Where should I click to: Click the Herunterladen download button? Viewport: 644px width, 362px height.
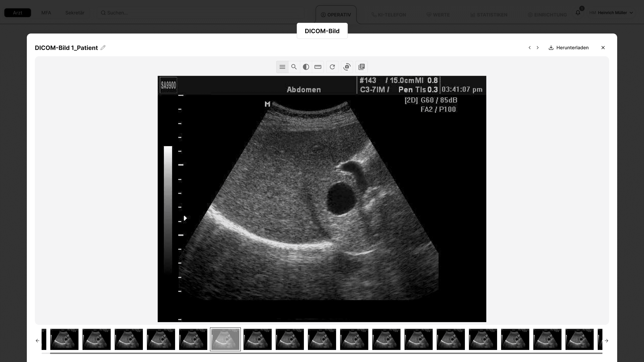pos(569,48)
